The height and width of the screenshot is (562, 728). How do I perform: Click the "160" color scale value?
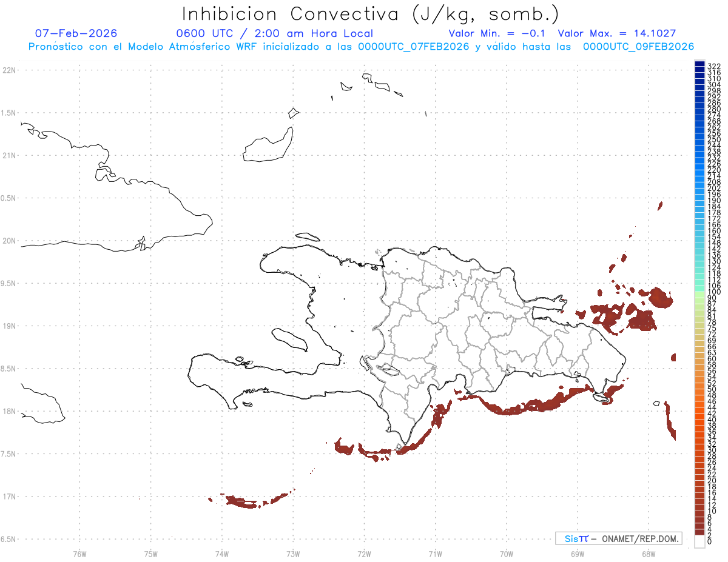(x=714, y=231)
